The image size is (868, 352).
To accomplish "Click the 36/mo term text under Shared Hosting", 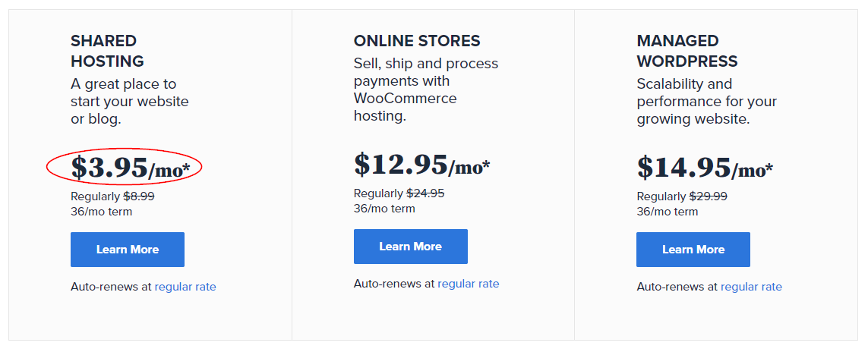I will (x=101, y=212).
